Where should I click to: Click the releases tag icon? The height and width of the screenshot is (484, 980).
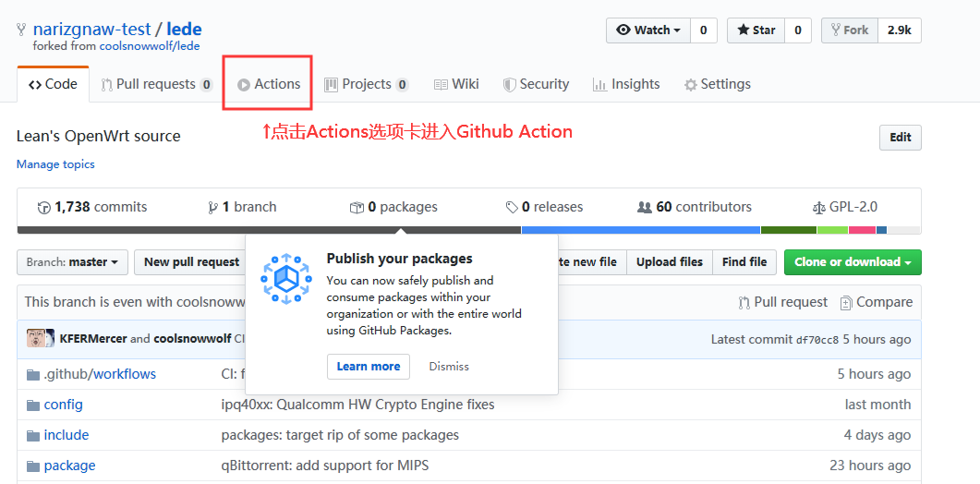point(512,208)
